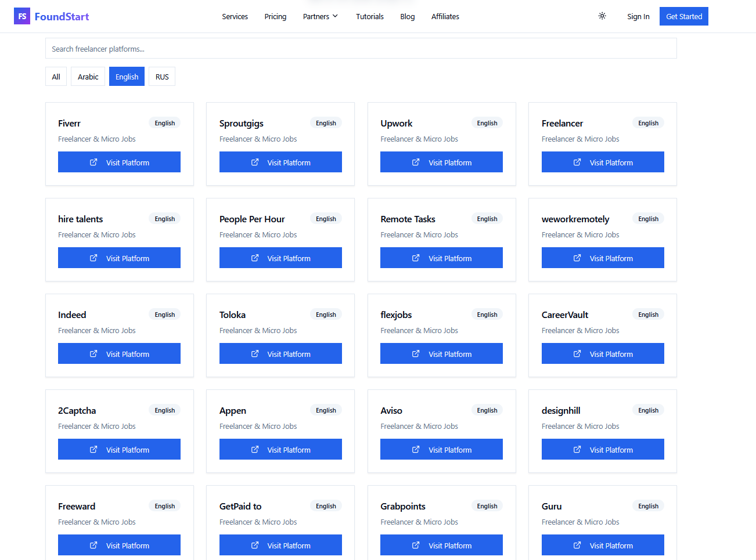756x560 pixels.
Task: Click the external-link icon on Freeward's button
Action: coord(93,545)
